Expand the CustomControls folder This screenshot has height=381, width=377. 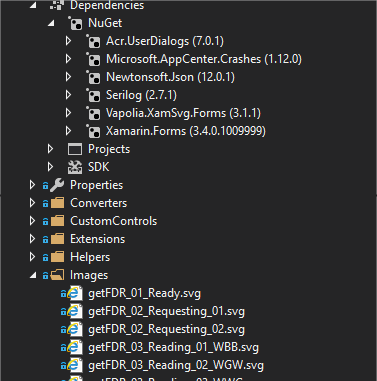[32, 221]
